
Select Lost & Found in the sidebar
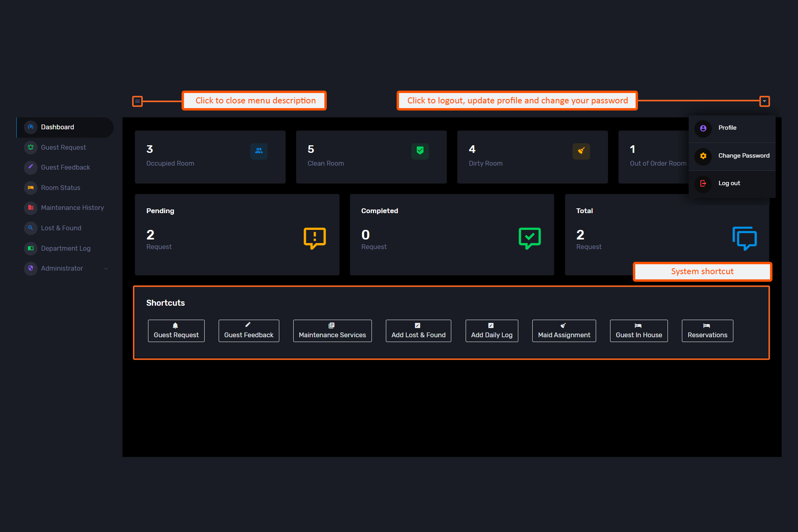click(61, 228)
